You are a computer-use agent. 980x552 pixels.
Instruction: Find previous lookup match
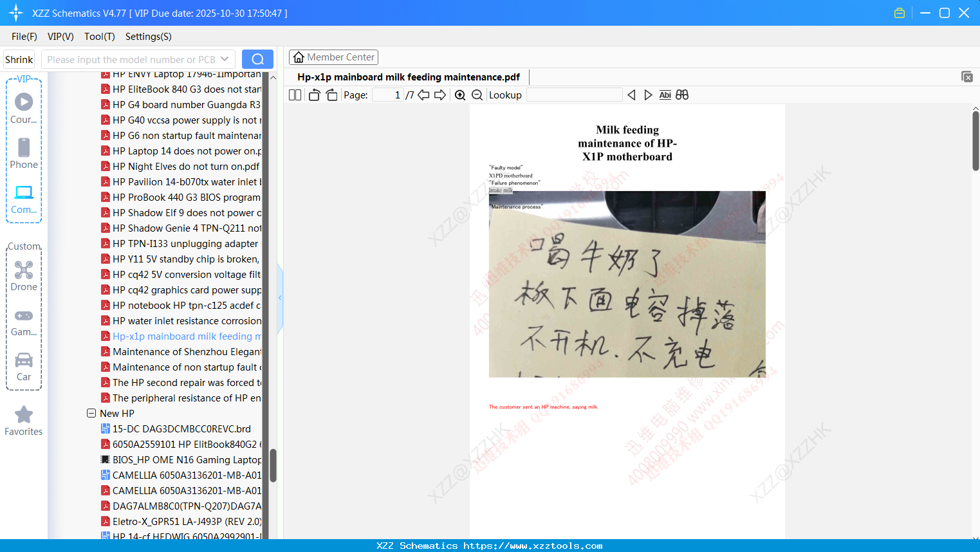631,95
